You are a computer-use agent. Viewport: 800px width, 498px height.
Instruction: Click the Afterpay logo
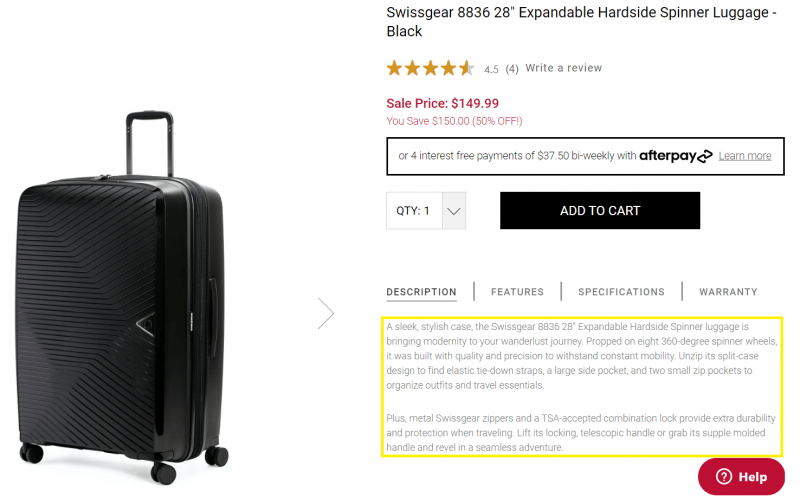click(x=676, y=156)
